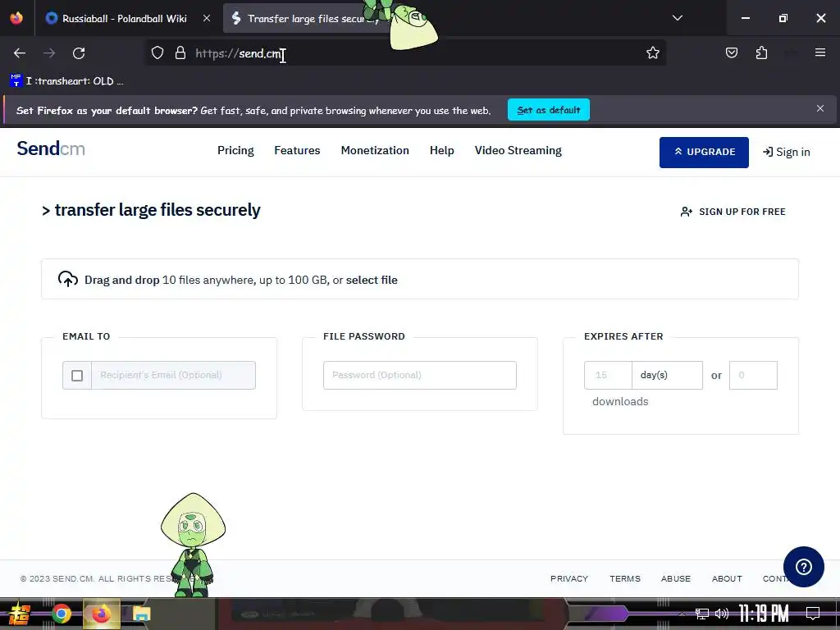The height and width of the screenshot is (630, 840).
Task: Click the file Password input field
Action: point(419,375)
